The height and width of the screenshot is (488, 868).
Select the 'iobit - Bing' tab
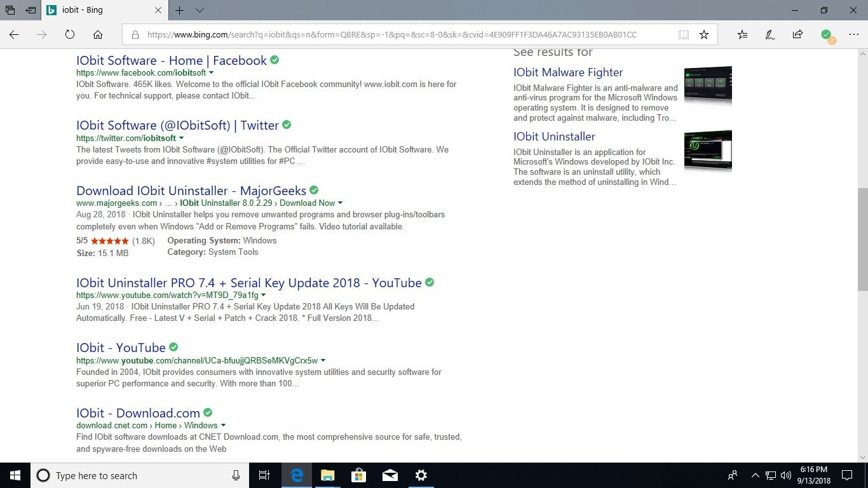coord(105,10)
